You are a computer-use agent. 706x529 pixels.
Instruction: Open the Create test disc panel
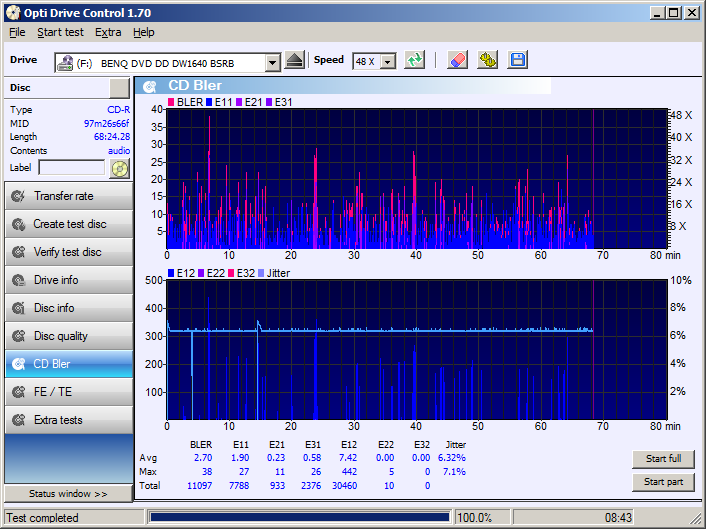click(x=68, y=224)
